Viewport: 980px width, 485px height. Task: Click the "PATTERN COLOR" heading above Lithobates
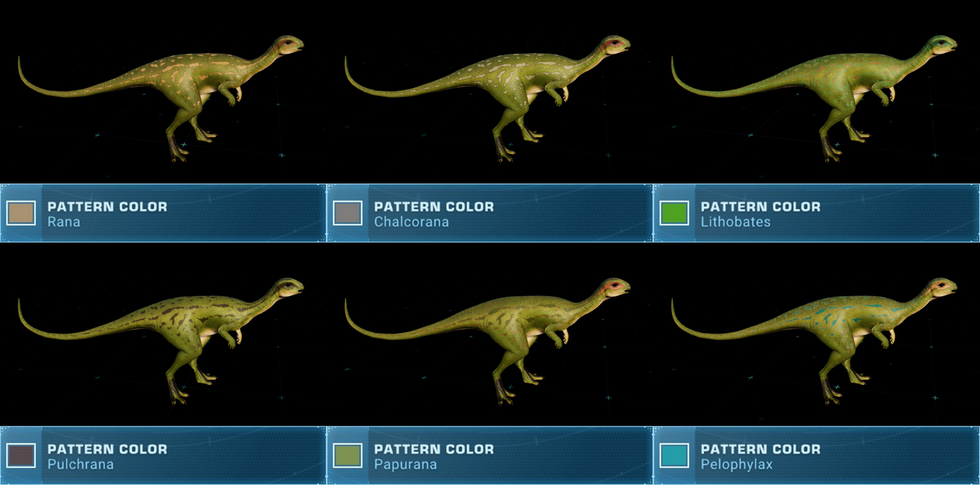pyautogui.click(x=761, y=207)
